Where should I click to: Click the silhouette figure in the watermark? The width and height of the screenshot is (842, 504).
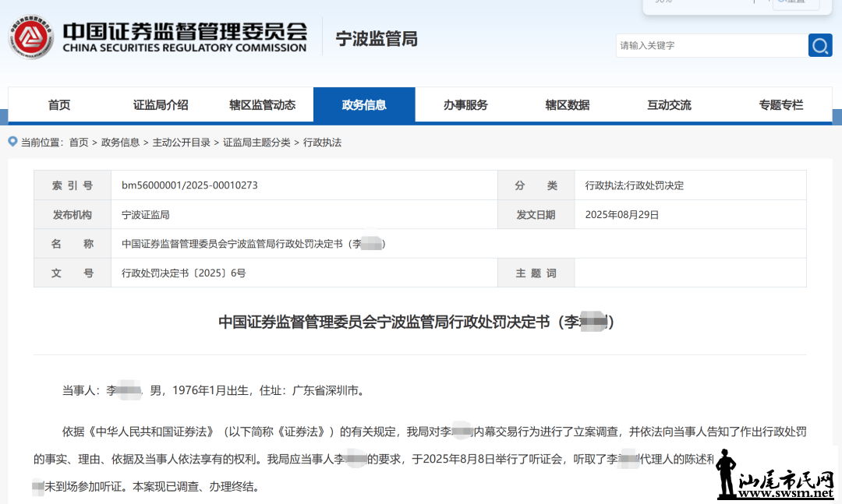[x=725, y=473]
